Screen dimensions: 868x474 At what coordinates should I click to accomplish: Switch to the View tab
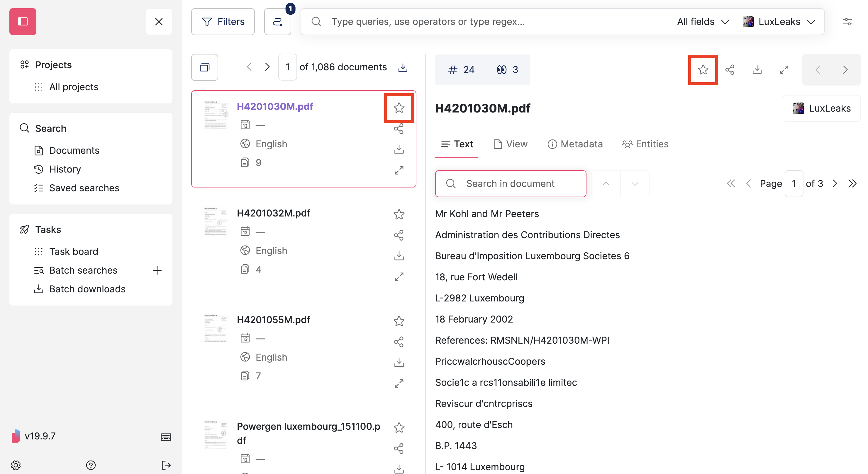511,144
